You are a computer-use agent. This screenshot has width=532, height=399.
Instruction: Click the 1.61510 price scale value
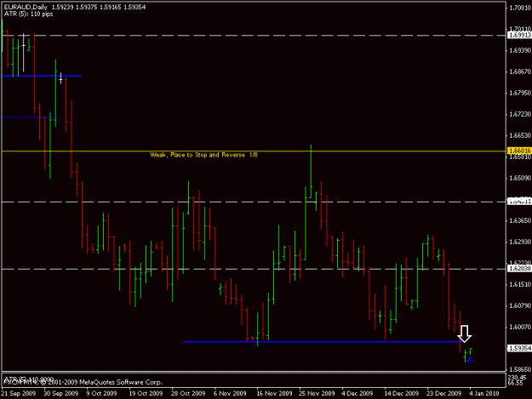click(x=520, y=284)
